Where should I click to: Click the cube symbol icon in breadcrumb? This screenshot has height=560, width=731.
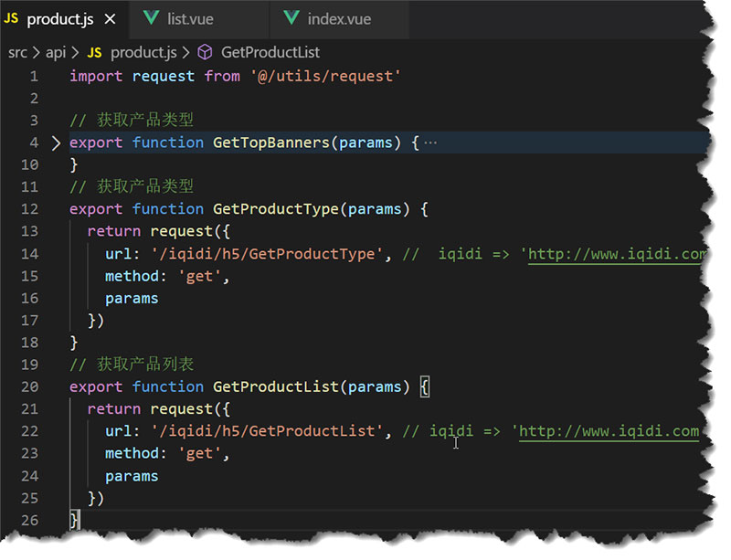click(205, 52)
